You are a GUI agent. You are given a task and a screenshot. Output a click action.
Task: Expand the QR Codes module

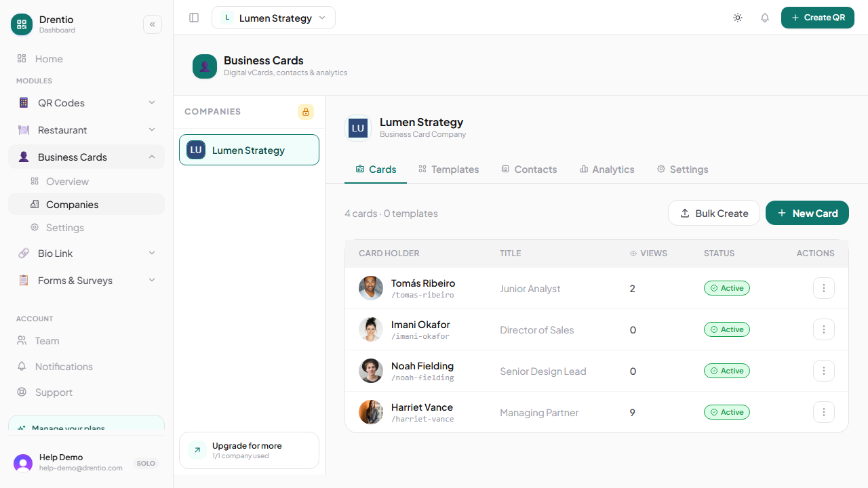click(x=86, y=103)
